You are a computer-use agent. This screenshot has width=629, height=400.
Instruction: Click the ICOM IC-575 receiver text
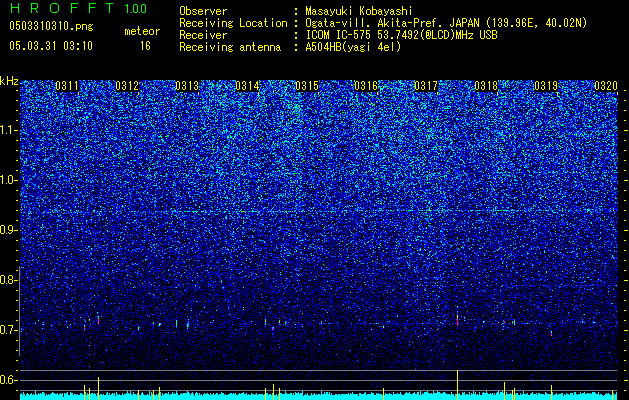click(401, 35)
